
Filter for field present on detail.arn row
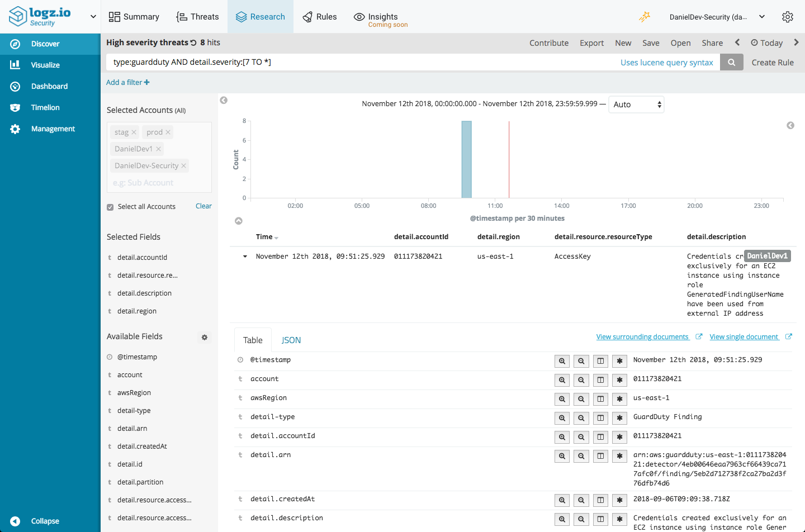coord(619,456)
